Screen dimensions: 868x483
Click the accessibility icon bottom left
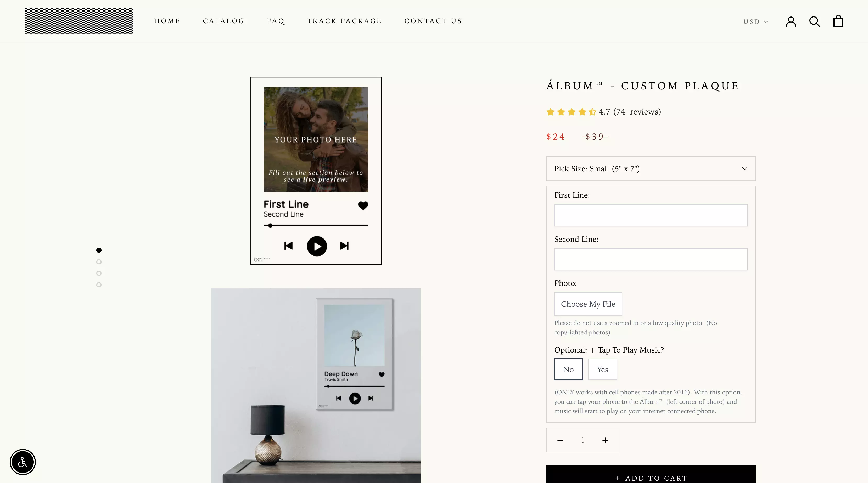pos(23,462)
